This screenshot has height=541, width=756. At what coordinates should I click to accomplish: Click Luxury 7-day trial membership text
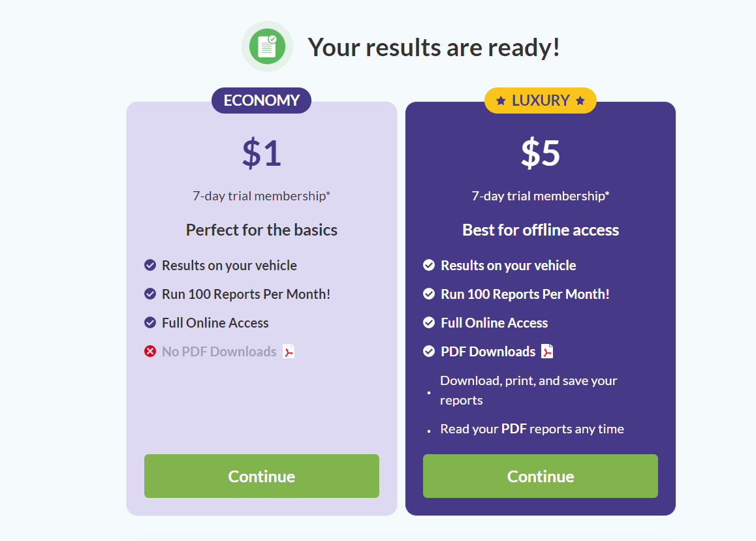coord(540,196)
